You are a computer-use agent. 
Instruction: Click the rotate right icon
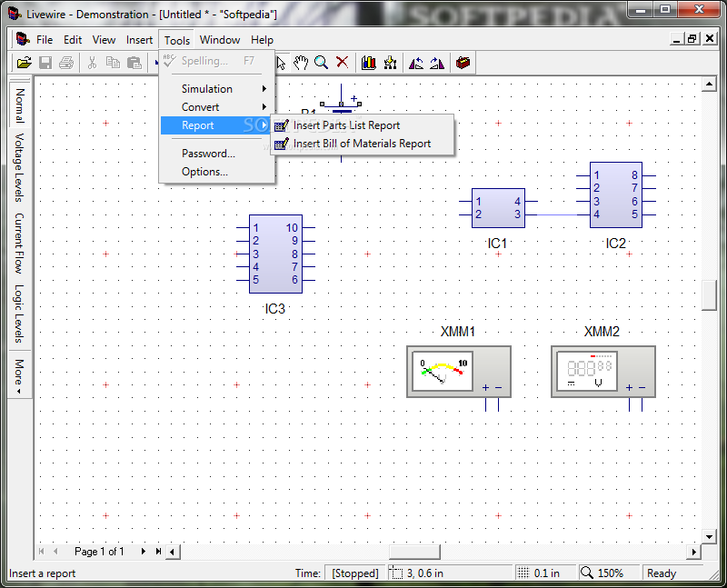pyautogui.click(x=437, y=63)
